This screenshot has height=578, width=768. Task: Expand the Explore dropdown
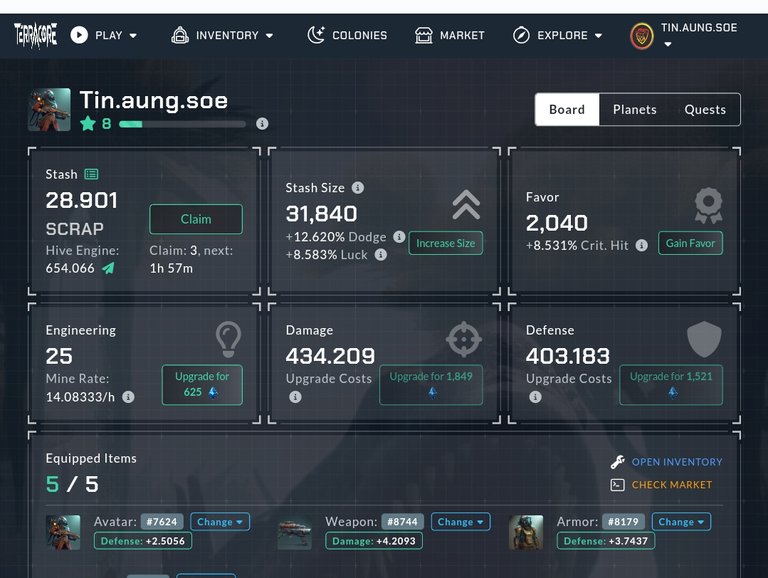[557, 35]
